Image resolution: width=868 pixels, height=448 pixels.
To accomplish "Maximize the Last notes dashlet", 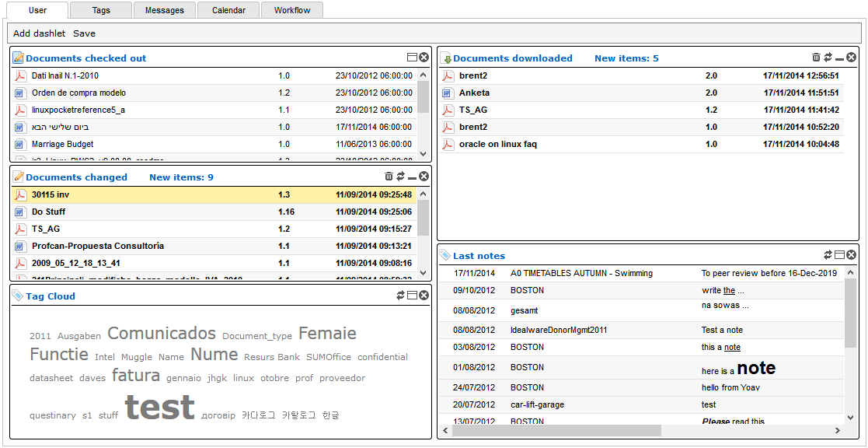I will (839, 254).
